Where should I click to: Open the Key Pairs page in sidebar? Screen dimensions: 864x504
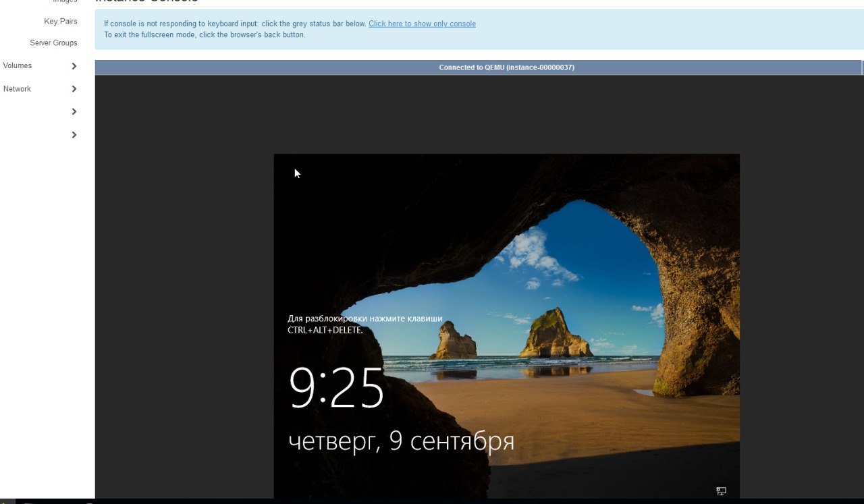(x=61, y=22)
